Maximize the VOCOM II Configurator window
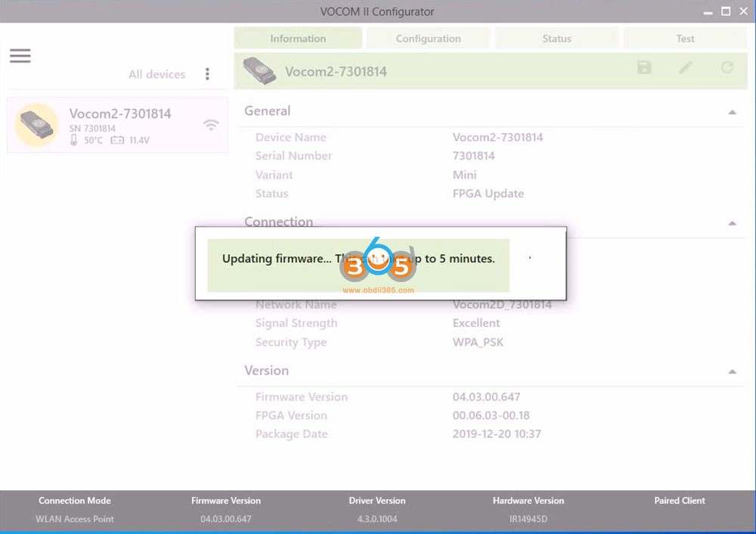The width and height of the screenshot is (756, 534). tap(726, 11)
